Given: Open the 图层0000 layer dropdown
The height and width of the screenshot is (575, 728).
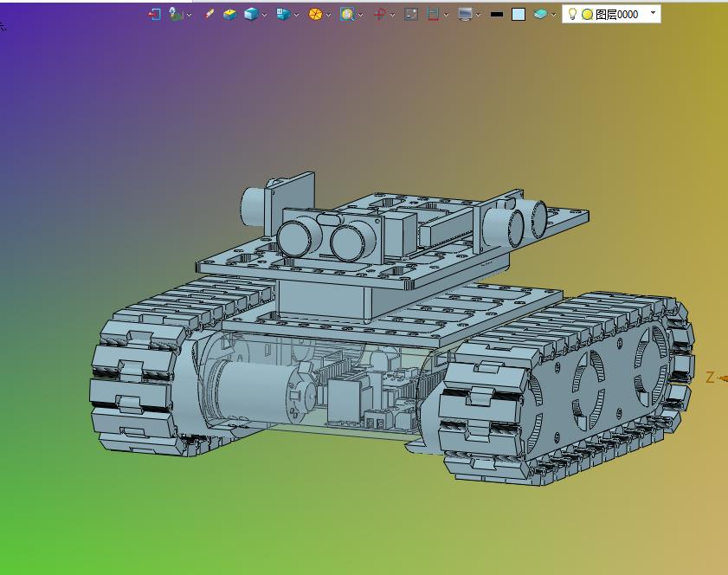Looking at the screenshot, I should click(654, 13).
